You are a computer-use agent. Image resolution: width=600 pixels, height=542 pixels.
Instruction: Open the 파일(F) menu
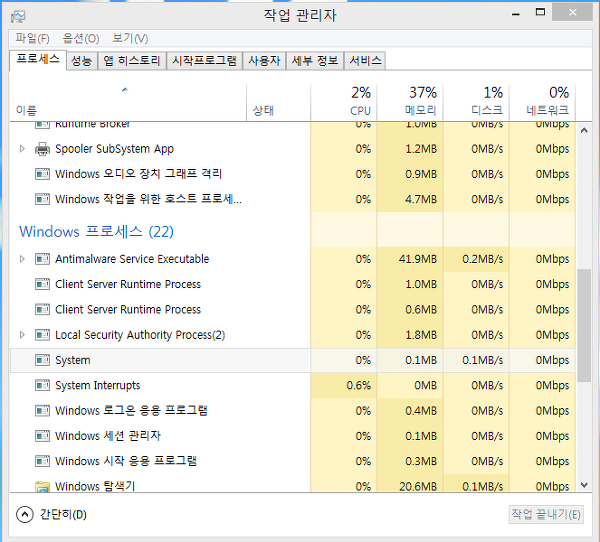tap(32, 38)
